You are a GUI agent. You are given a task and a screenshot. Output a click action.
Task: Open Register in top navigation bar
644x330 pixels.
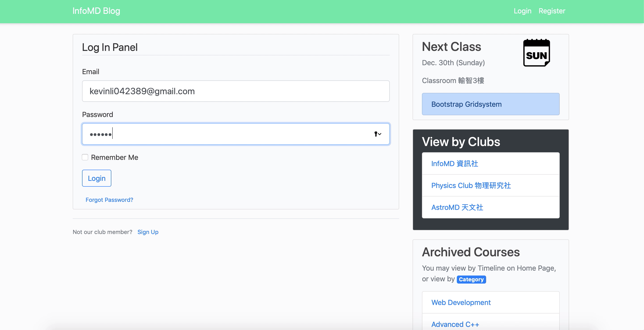[x=552, y=11]
